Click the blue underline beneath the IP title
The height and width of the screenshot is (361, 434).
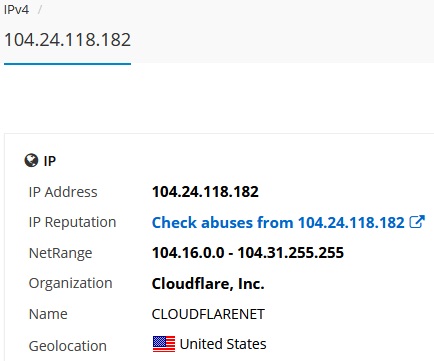pos(67,64)
